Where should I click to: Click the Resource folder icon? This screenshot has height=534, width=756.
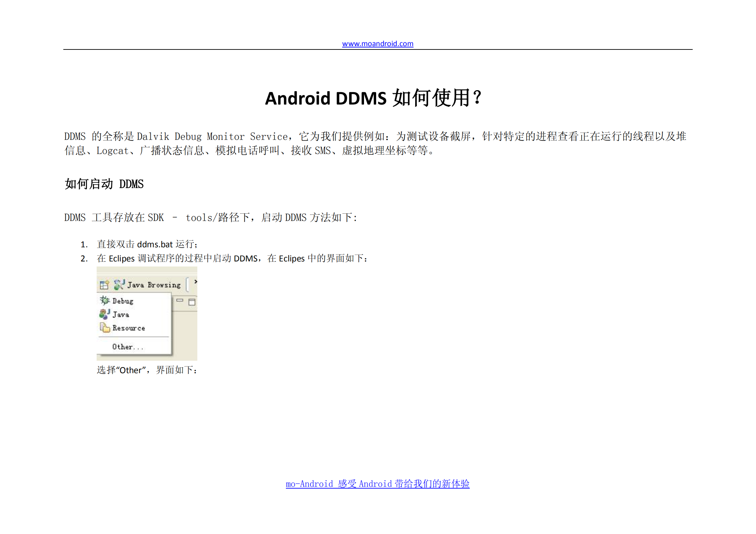(105, 328)
